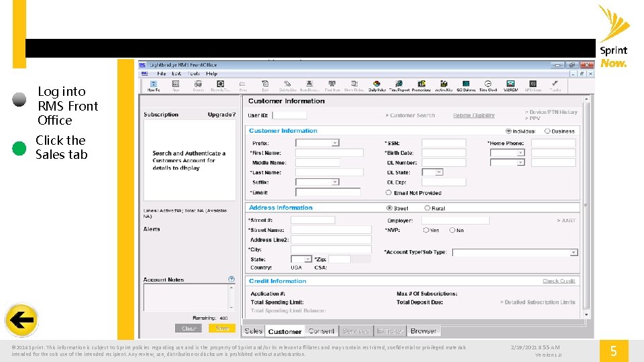Switch to the Sales tab
This screenshot has height=362, width=644.
(254, 330)
